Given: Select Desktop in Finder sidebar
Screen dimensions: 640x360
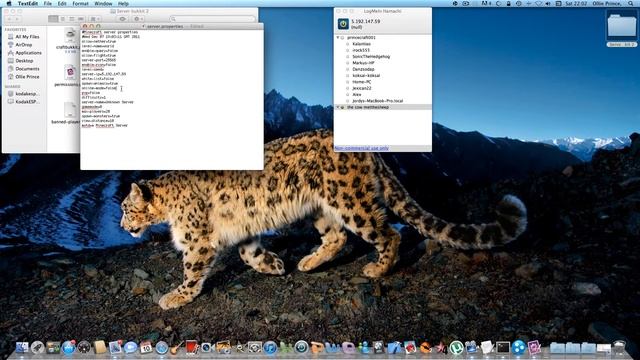Looking at the screenshot, I should pos(20,61).
